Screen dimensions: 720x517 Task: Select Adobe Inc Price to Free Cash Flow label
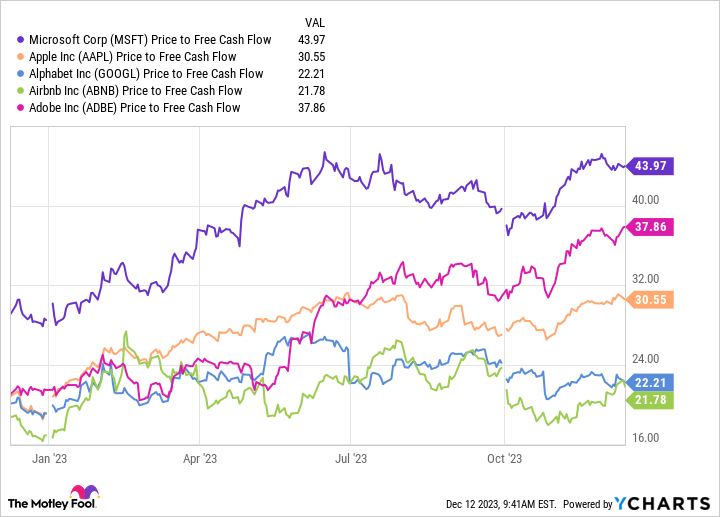click(x=136, y=107)
